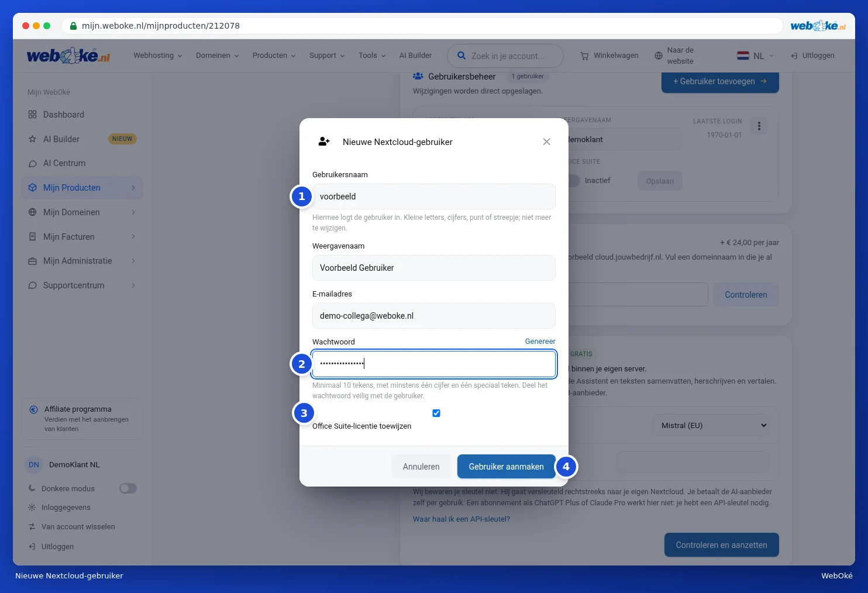This screenshot has height=593, width=868.
Task: Click Uitloggen in the top navigation
Action: pos(812,56)
